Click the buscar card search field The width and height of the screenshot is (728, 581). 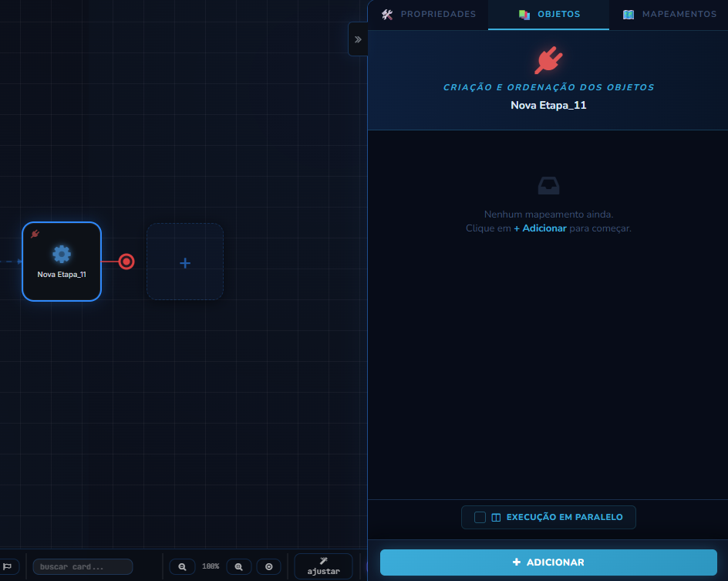pyautogui.click(x=83, y=566)
